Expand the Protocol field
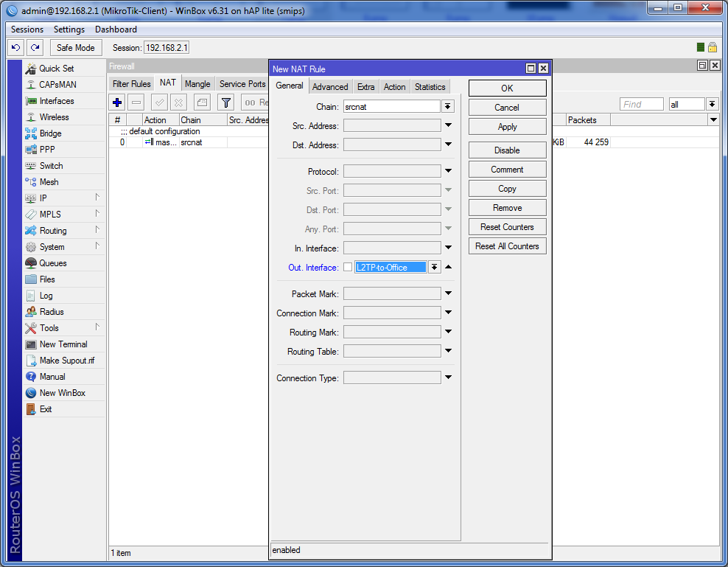Screen dimensions: 728x567 (448, 171)
